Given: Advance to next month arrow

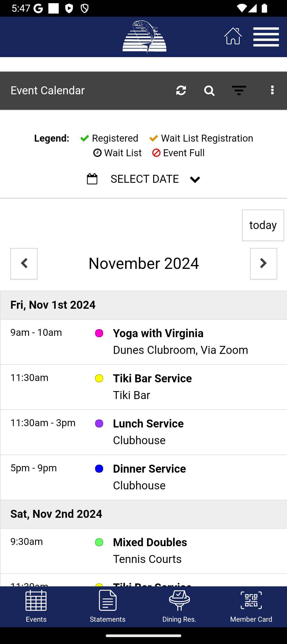Looking at the screenshot, I should point(264,264).
